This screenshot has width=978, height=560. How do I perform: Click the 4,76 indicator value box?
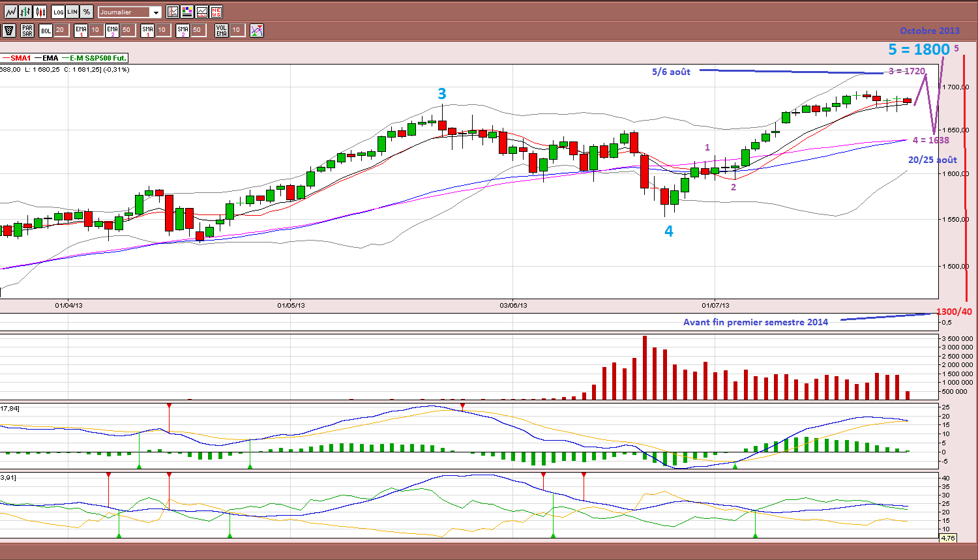pyautogui.click(x=947, y=538)
